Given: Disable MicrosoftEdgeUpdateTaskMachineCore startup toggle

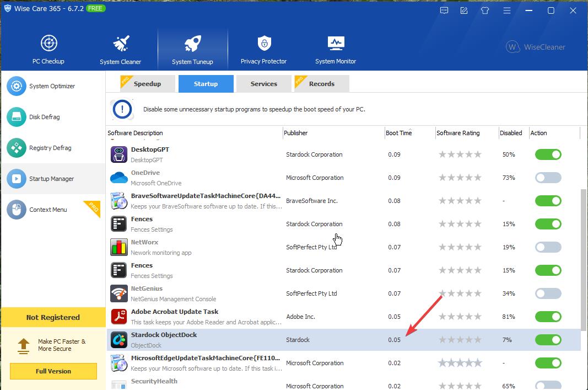Looking at the screenshot, I should pyautogui.click(x=548, y=363).
